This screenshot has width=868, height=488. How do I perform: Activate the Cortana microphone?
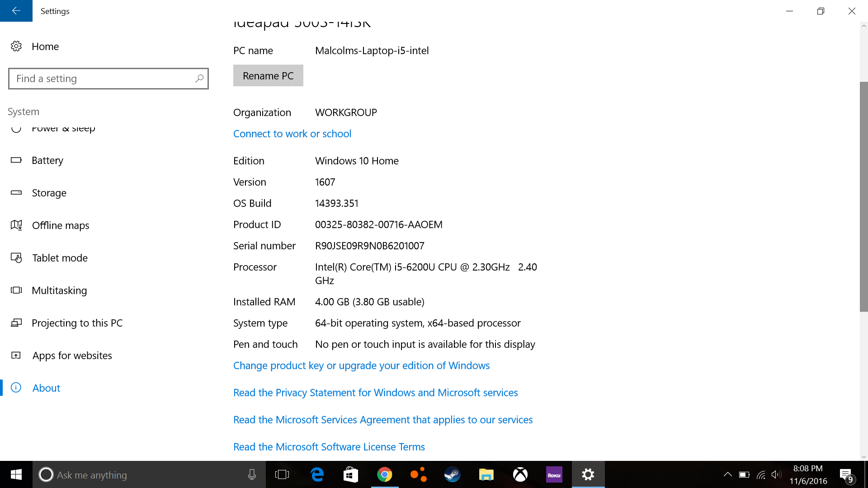tap(252, 474)
